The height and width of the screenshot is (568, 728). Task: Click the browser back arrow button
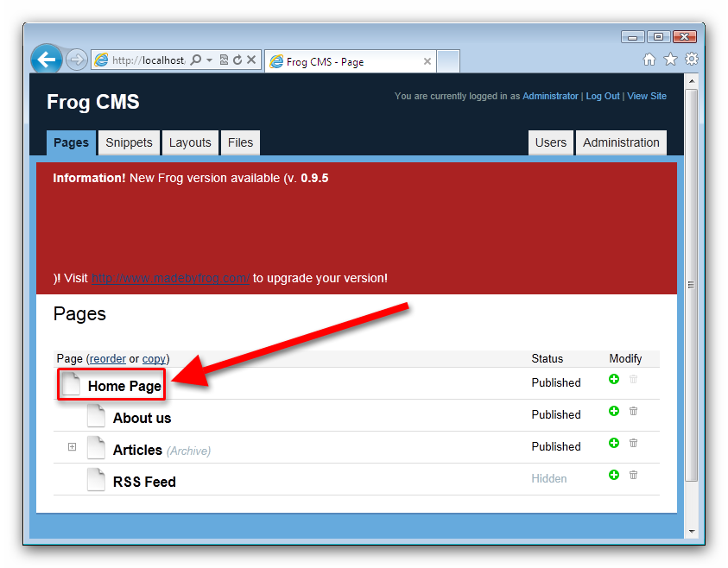47,60
